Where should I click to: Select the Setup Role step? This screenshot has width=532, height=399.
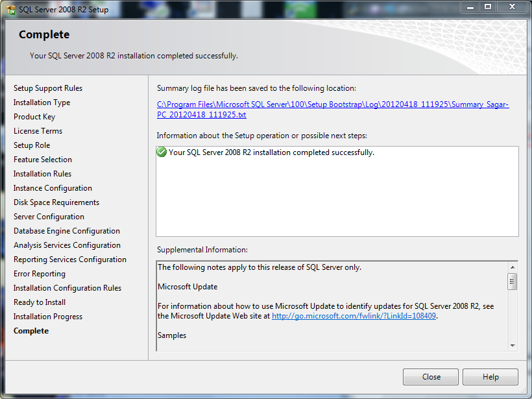(32, 145)
